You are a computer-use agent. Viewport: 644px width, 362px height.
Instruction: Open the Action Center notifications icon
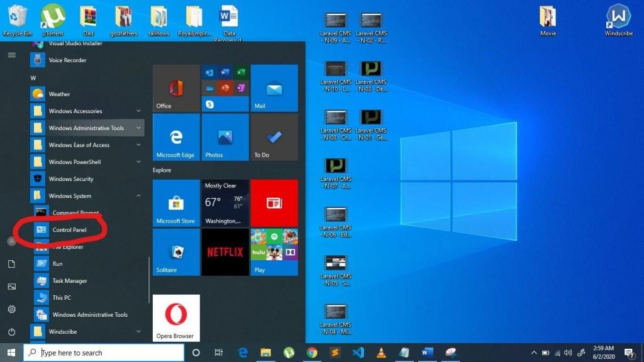(629, 353)
